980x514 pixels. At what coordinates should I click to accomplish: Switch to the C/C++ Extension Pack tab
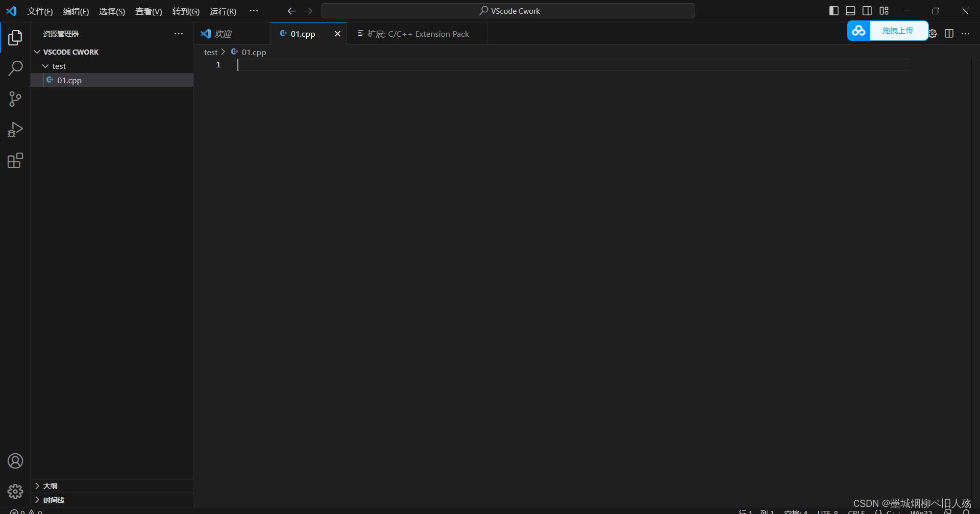pyautogui.click(x=417, y=34)
